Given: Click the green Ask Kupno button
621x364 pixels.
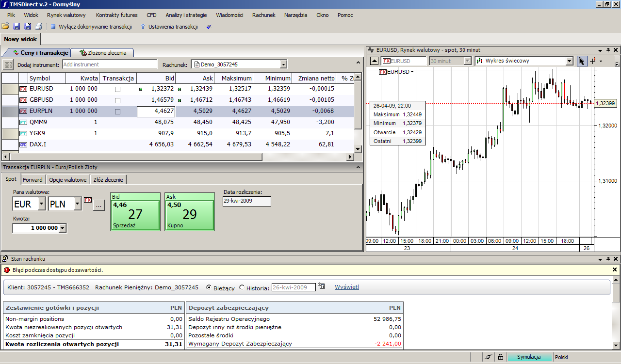Looking at the screenshot, I should [190, 212].
